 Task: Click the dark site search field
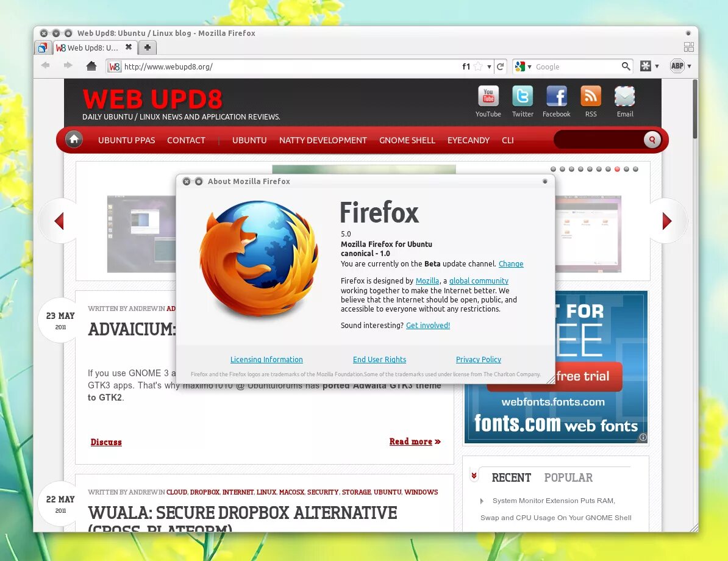tap(599, 139)
